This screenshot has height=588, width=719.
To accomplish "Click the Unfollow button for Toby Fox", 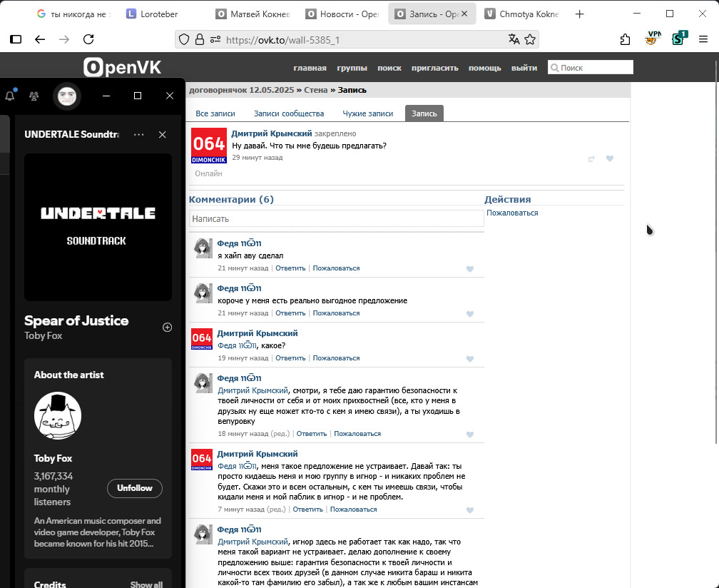I will pos(135,488).
